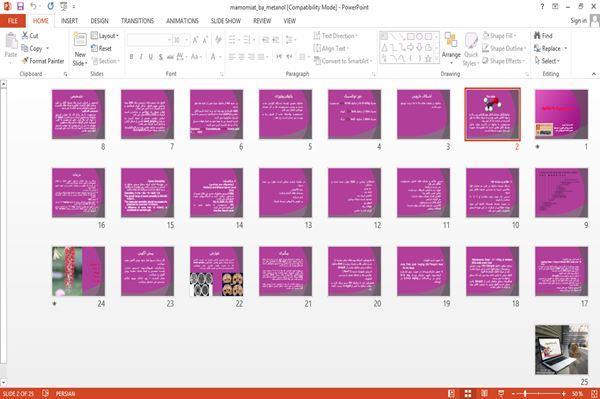Open the TRANSITIONS ribbon tab

[137, 21]
